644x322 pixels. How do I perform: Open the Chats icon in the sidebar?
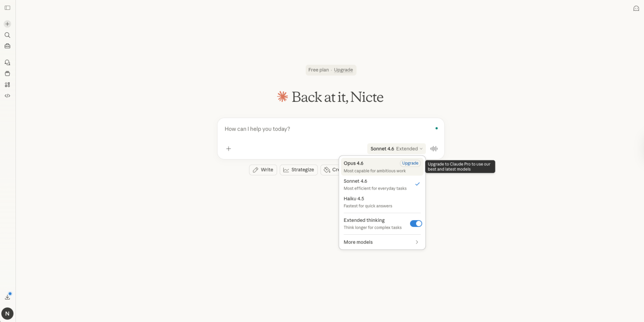pos(7,62)
